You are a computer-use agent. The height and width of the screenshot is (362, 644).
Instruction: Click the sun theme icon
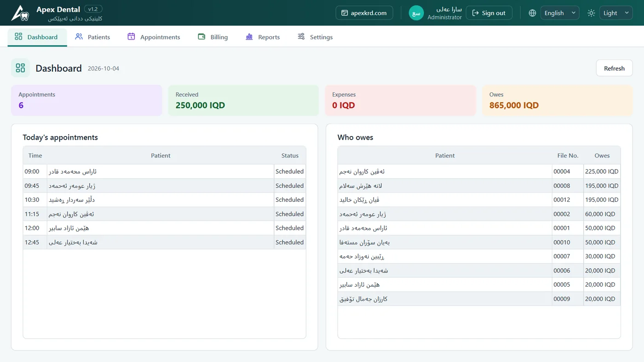pyautogui.click(x=591, y=13)
